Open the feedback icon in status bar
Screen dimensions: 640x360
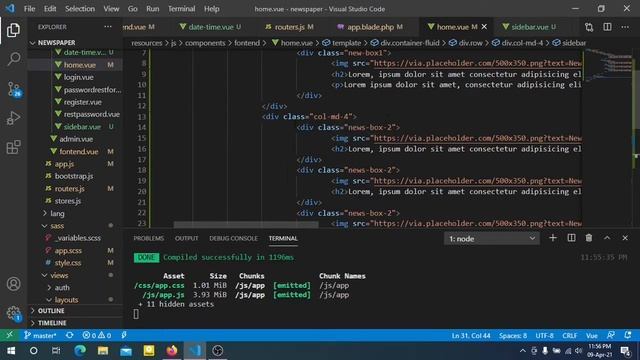tap(611, 335)
